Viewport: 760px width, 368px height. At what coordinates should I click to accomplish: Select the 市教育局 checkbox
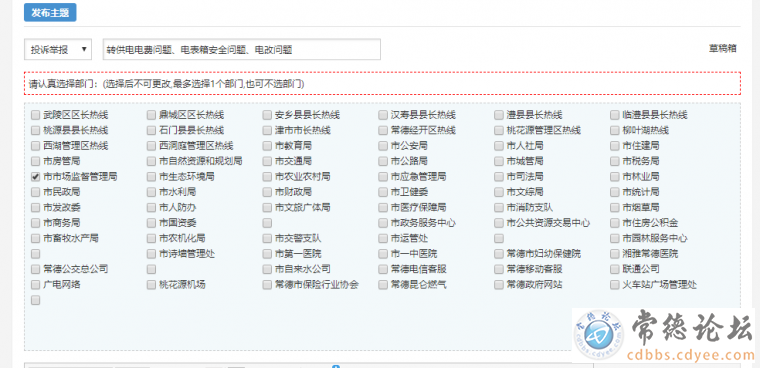point(267,146)
